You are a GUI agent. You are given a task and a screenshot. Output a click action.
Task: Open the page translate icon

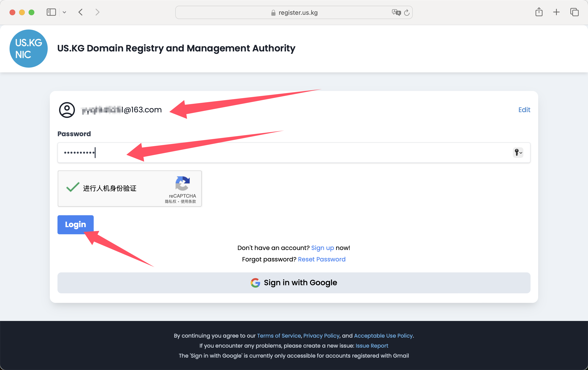pos(396,12)
